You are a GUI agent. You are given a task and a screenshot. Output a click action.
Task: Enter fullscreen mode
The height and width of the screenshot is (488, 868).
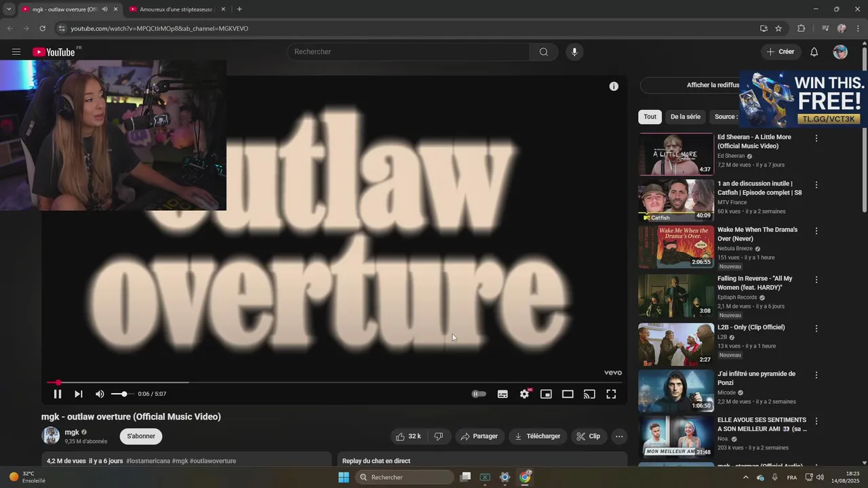point(611,394)
